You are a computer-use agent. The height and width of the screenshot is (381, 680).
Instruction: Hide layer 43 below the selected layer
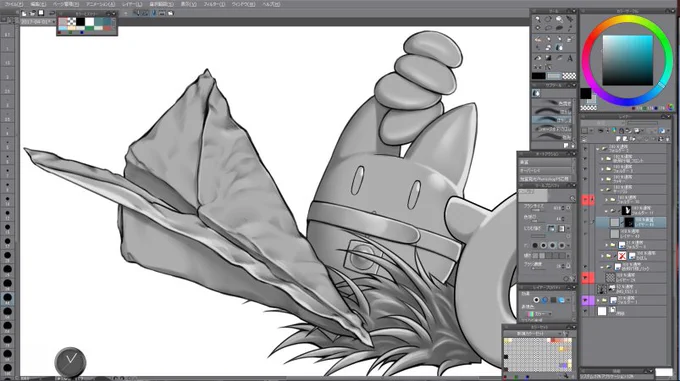(x=585, y=234)
